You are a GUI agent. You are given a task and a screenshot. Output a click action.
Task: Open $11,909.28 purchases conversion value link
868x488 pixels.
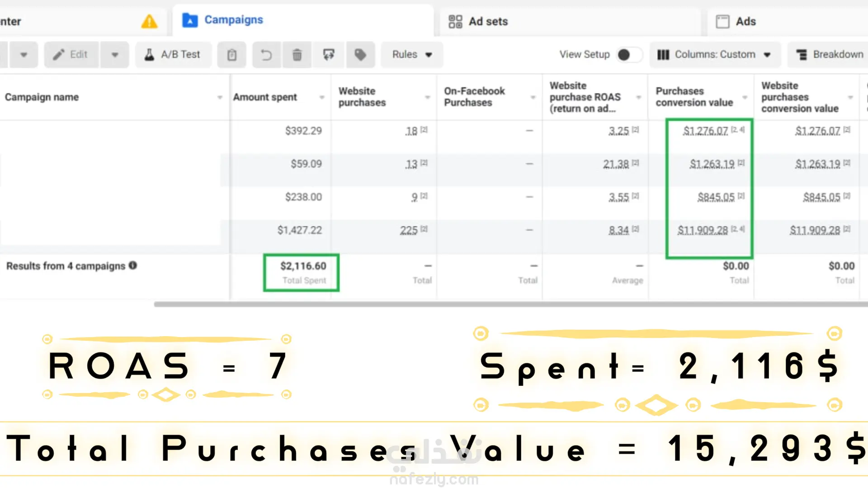point(703,230)
